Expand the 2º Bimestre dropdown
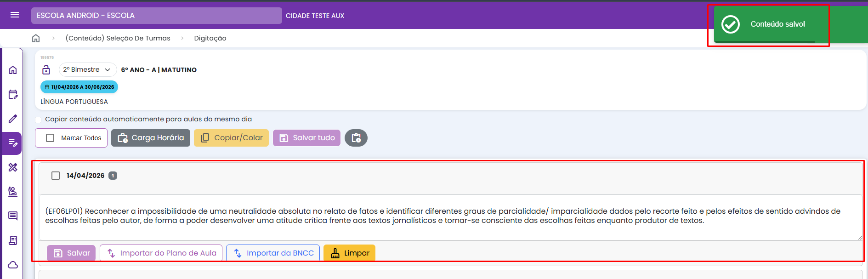 tap(87, 70)
